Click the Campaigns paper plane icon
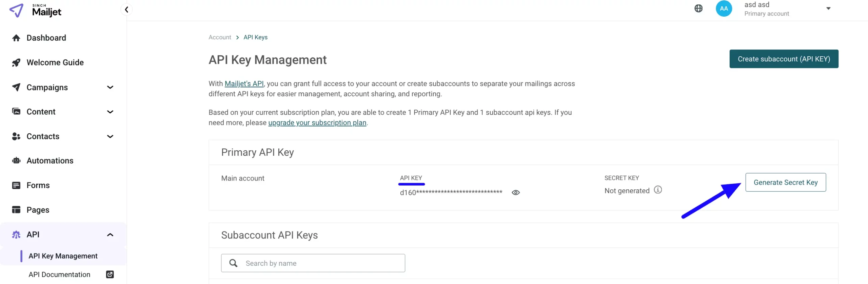This screenshot has width=868, height=284. [16, 87]
